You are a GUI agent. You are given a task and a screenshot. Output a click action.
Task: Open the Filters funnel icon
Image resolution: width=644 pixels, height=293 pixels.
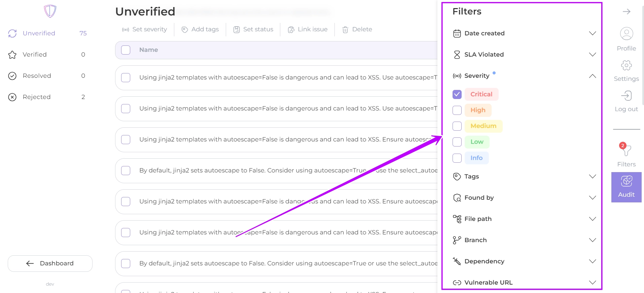coord(626,151)
